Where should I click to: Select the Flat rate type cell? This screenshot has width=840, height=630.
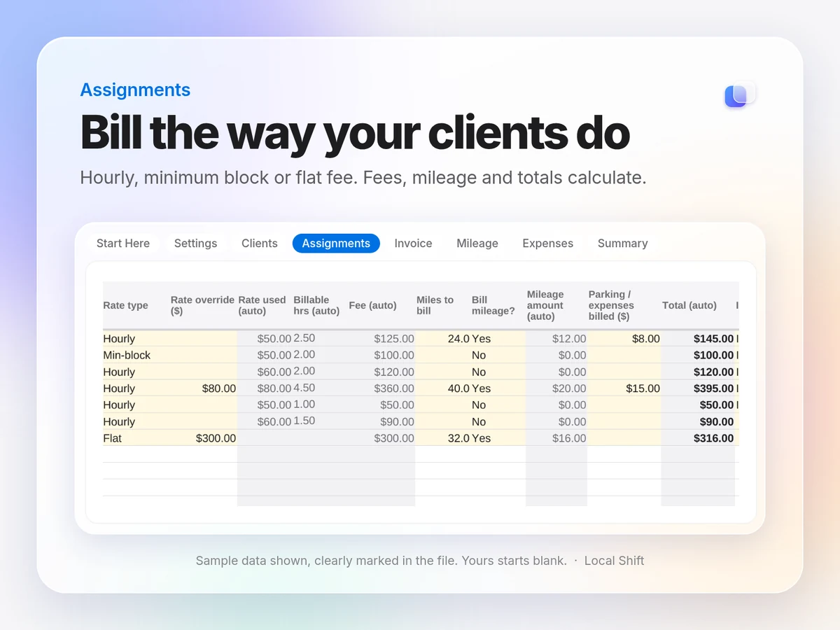pyautogui.click(x=136, y=438)
